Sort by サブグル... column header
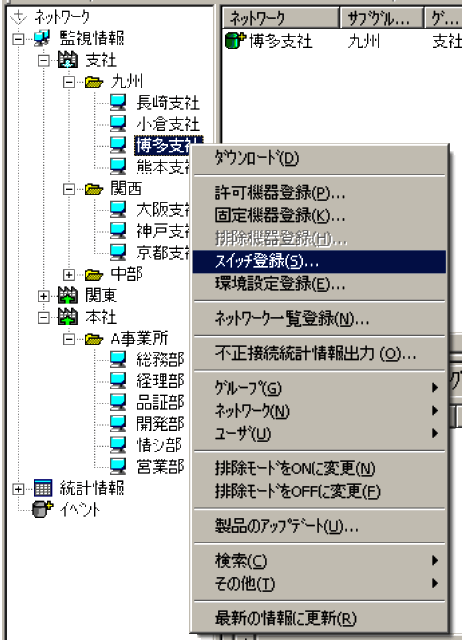 click(x=382, y=18)
